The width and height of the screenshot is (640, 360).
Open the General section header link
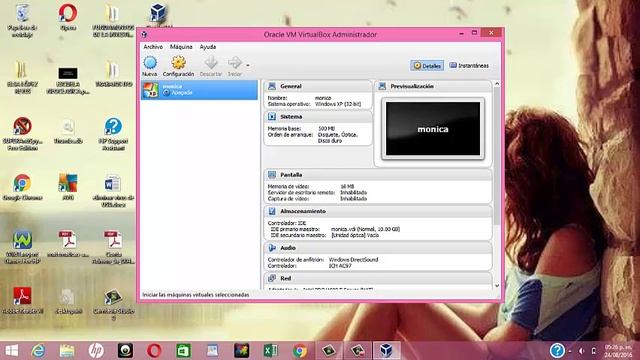coord(291,86)
